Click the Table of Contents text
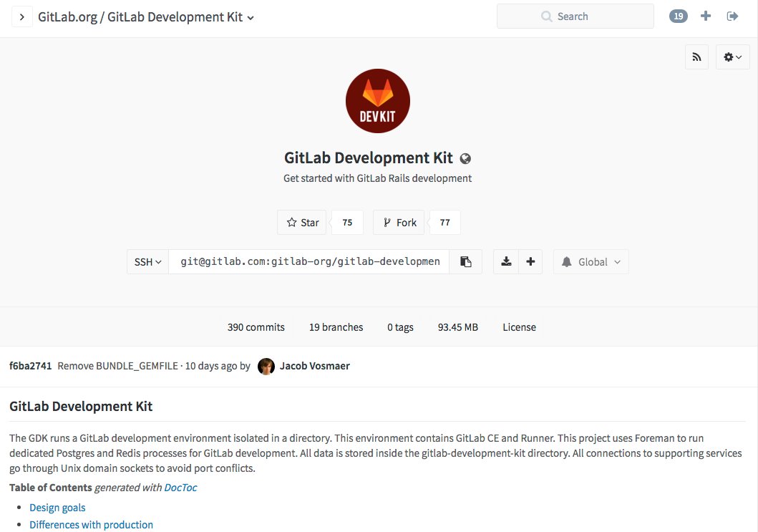This screenshot has height=532, width=758. 50,488
